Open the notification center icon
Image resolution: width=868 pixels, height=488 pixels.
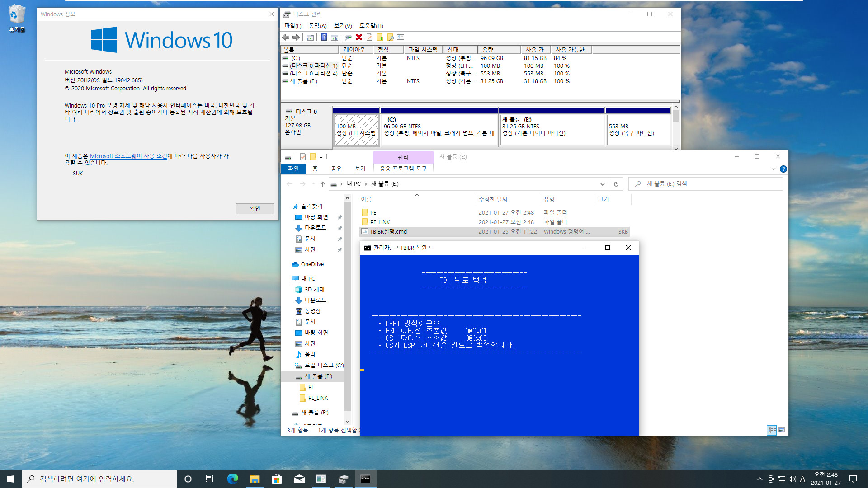tap(853, 479)
